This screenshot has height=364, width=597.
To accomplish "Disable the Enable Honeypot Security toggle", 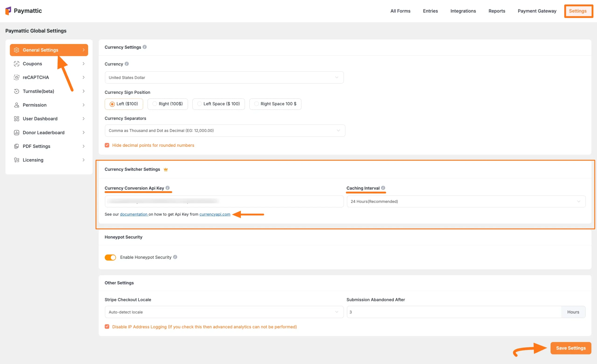I will 110,257.
